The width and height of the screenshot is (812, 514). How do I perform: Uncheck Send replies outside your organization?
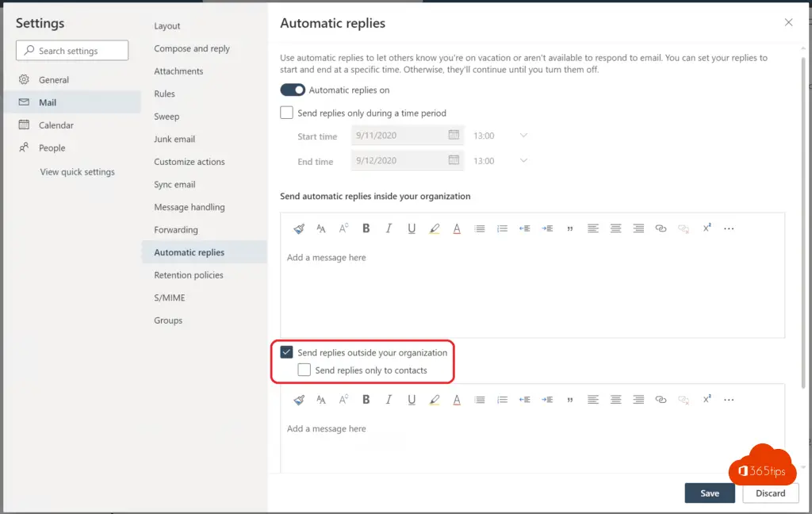[x=287, y=353]
